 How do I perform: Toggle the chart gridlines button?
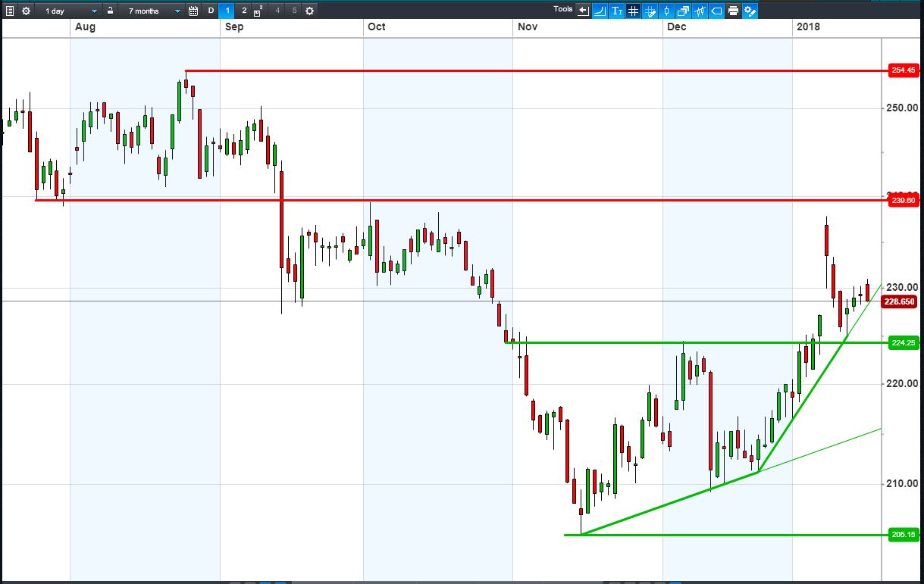click(633, 11)
